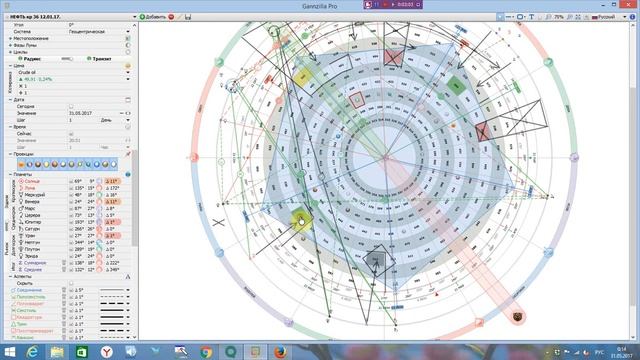Expand the Циклы section
Viewport: 640px width, 360px height.
pyautogui.click(x=10, y=52)
